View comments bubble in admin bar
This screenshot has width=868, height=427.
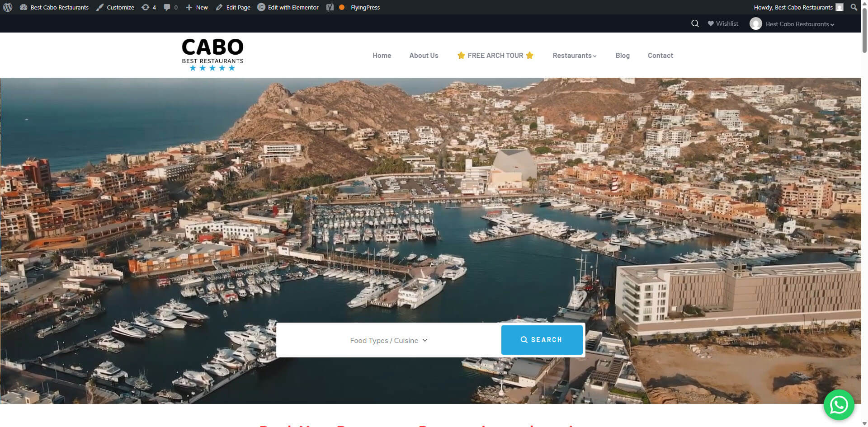point(170,7)
